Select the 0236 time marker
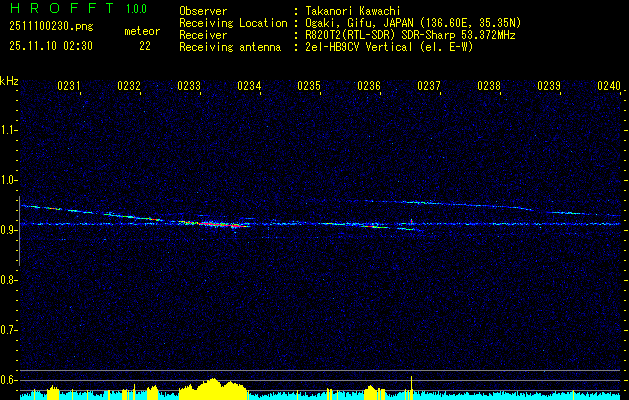Screen dimensions: 629x400 369,86
